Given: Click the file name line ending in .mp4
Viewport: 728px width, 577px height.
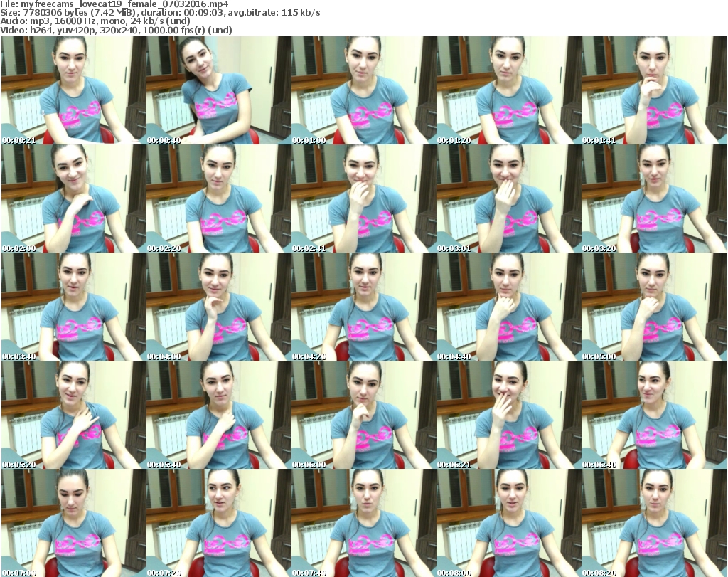Looking at the screenshot, I should pos(114,4).
